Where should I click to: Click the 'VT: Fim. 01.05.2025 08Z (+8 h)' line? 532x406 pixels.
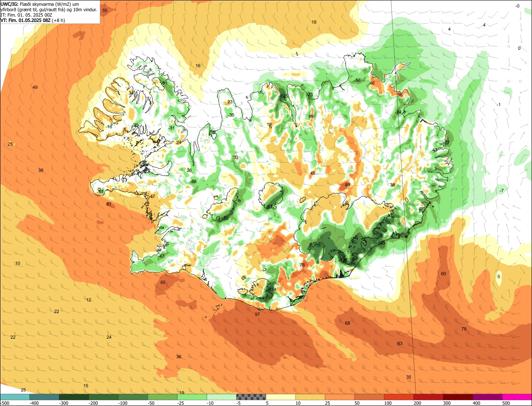pos(33,20)
